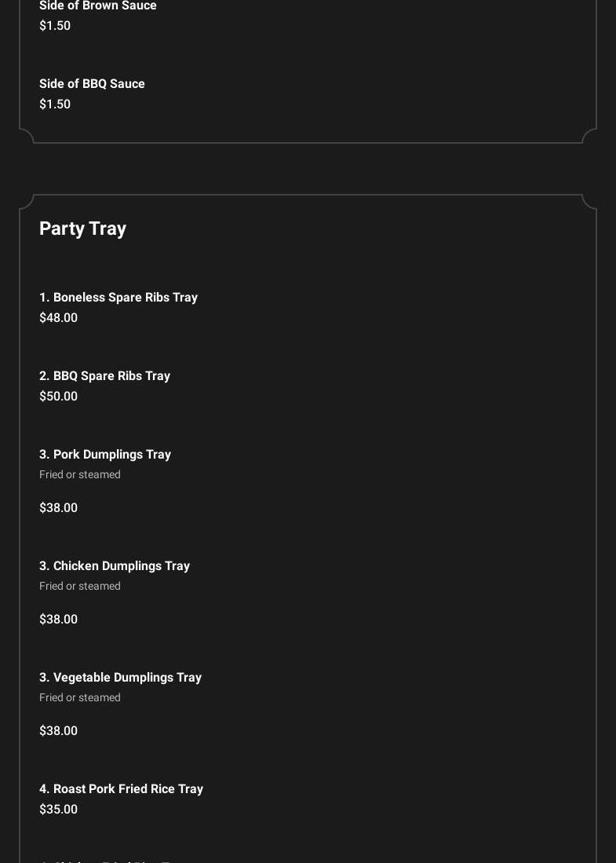Click the $1.50 price under BBQ Sauce
The image size is (616, 863).
(x=55, y=104)
